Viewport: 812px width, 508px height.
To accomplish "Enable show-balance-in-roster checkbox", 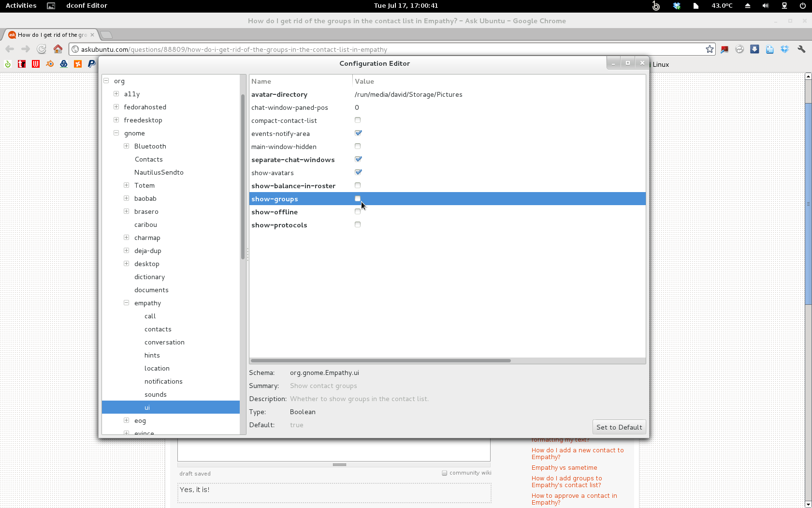I will (x=358, y=185).
